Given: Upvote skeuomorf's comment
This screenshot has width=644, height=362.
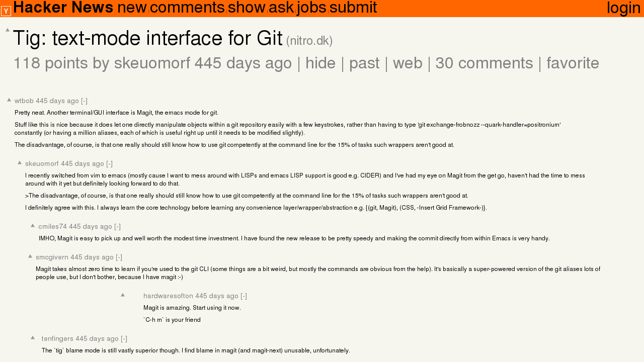Looking at the screenshot, I should [x=20, y=162].
